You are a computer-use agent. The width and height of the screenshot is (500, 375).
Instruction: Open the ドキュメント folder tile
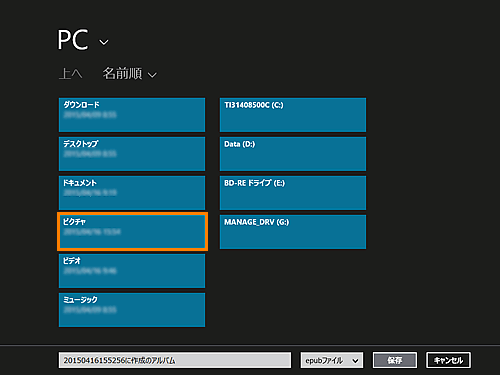pyautogui.click(x=132, y=193)
